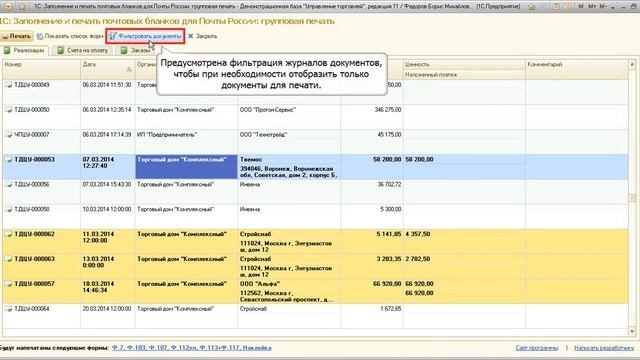The height and width of the screenshot is (360, 640).
Task: Click document icon of row ТДЦУ-000049
Action: [x=9, y=85]
